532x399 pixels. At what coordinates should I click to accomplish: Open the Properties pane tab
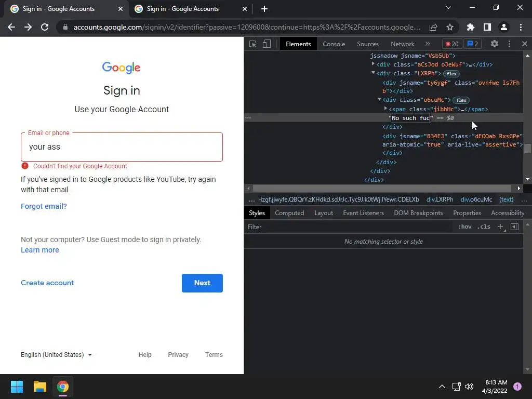click(x=467, y=213)
